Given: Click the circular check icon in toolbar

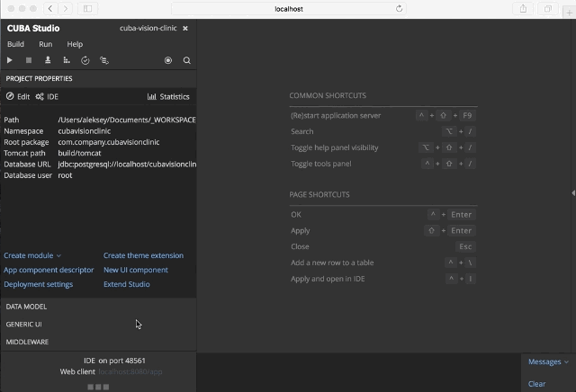Looking at the screenshot, I should click(85, 60).
